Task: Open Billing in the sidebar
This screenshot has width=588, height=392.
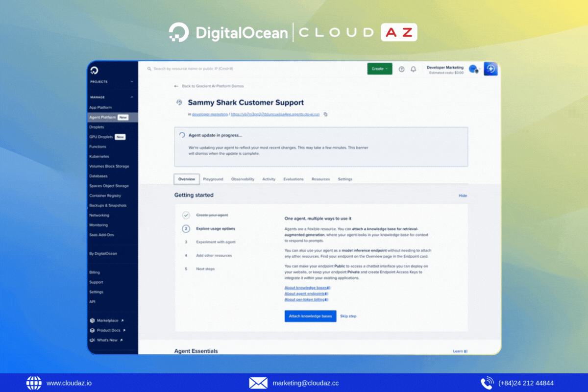Action: 95,272
